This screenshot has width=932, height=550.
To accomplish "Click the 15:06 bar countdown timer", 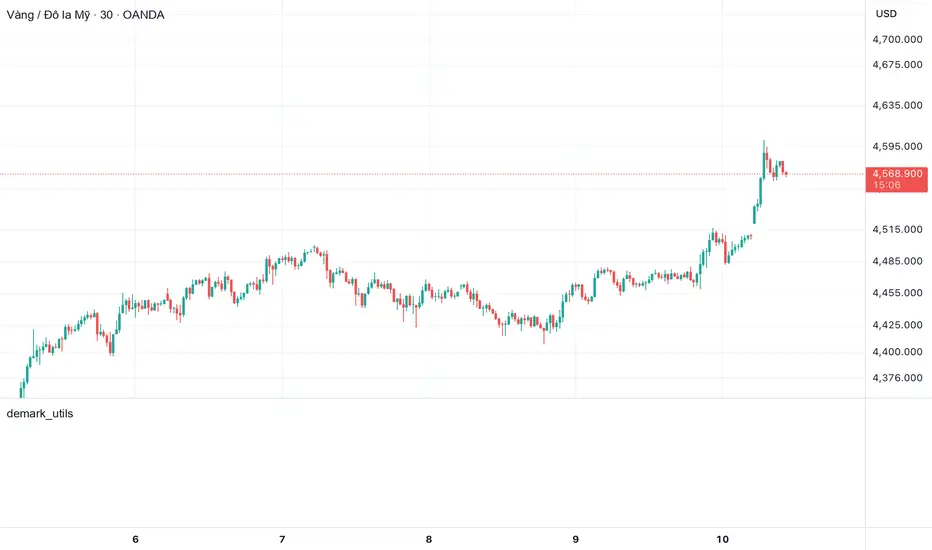I will pyautogui.click(x=887, y=185).
